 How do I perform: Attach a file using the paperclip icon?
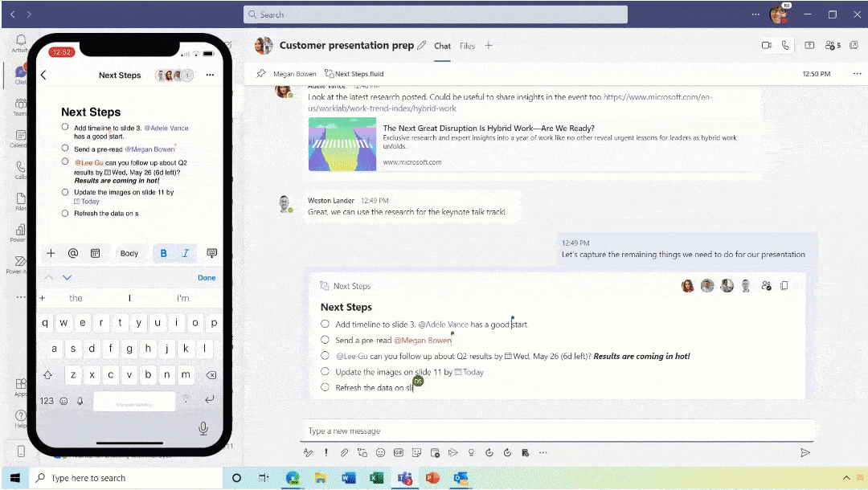344,452
